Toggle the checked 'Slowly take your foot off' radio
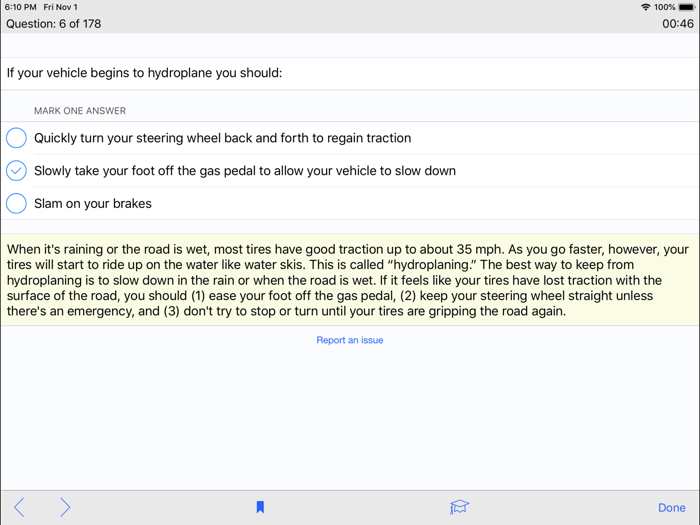This screenshot has width=700, height=525. coord(16,171)
